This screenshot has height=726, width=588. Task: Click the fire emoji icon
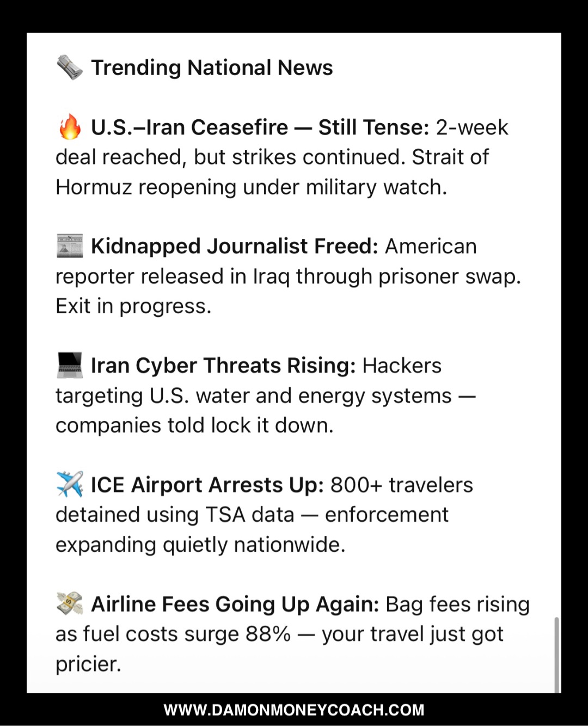pyautogui.click(x=70, y=127)
